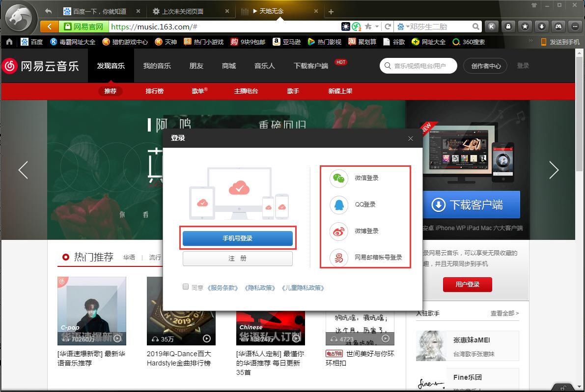Open the game center gamepad icon

pos(557,26)
